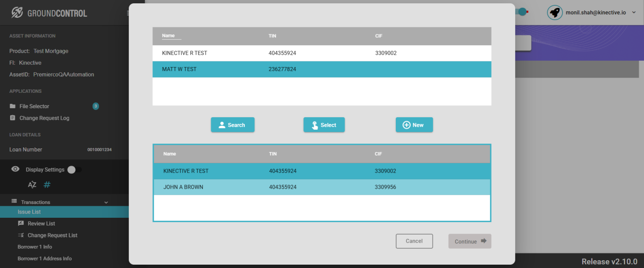Click the arrow icon on Continue button
The width and height of the screenshot is (644, 268).
pos(483,241)
